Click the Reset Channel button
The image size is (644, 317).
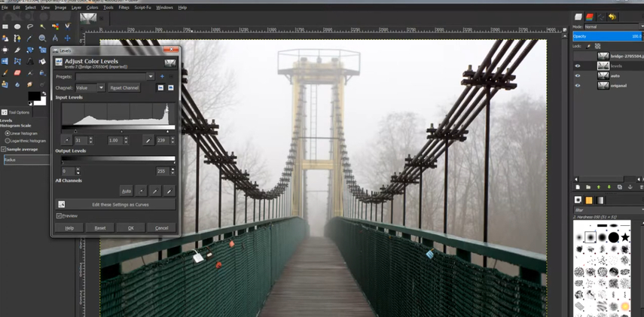tap(124, 87)
